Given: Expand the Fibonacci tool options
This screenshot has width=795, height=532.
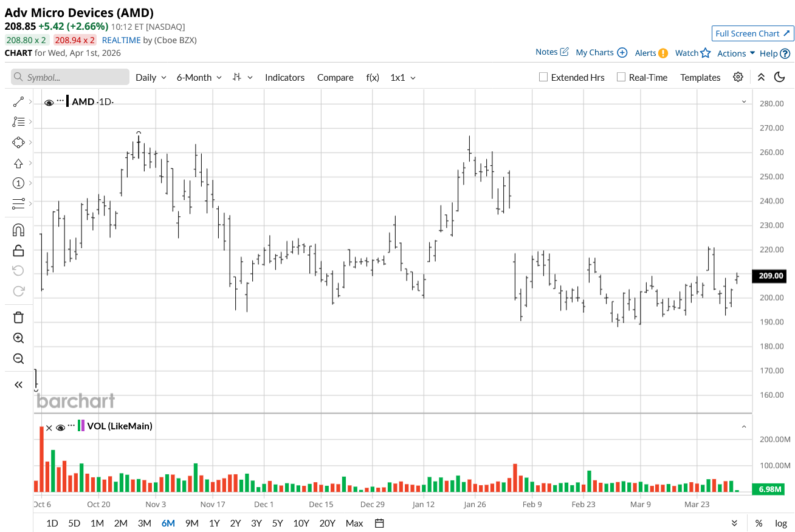Looking at the screenshot, I should 30,121.
